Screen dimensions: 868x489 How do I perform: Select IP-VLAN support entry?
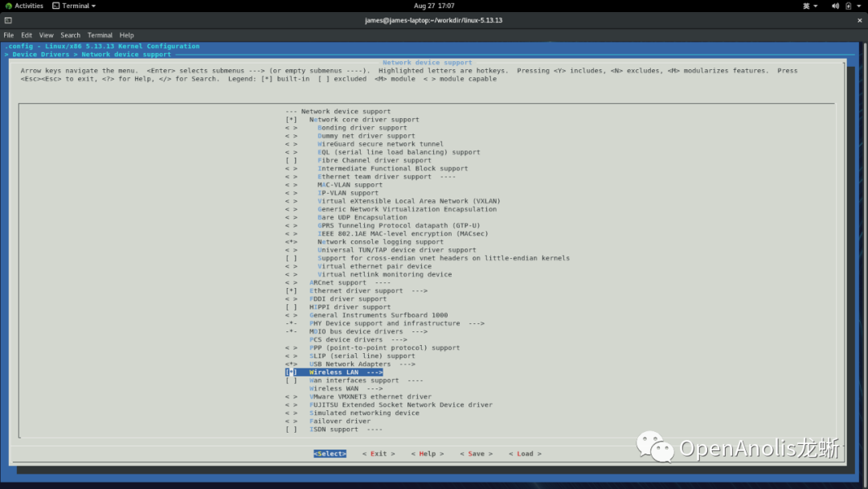tap(348, 193)
